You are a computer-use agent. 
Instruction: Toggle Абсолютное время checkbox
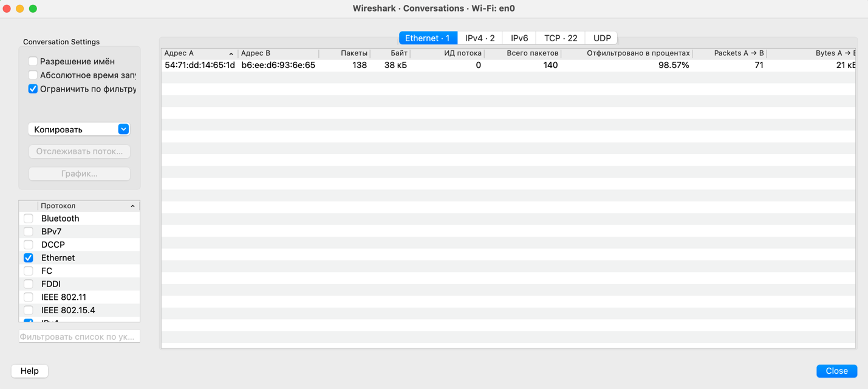[x=33, y=75]
